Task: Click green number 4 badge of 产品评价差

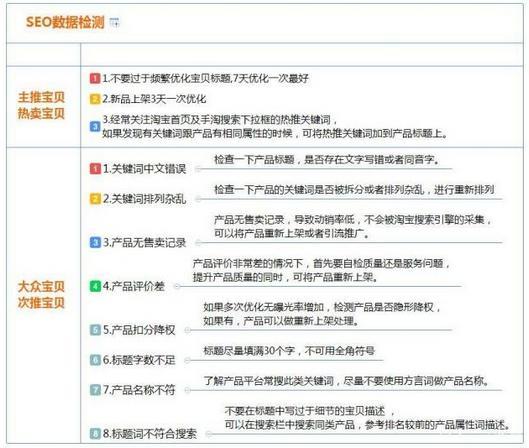Action: point(95,286)
